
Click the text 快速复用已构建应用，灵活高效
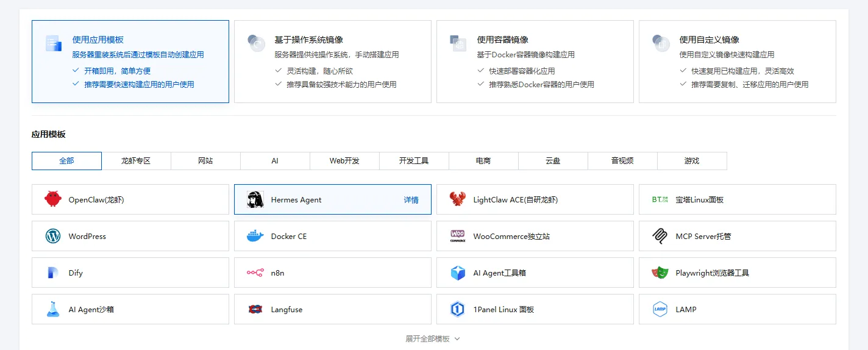point(743,71)
